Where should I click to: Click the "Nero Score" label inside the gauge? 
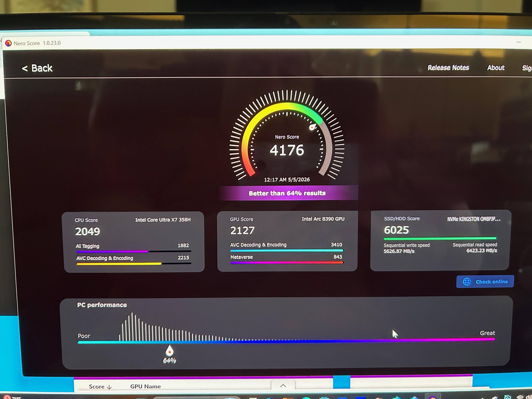tap(287, 137)
